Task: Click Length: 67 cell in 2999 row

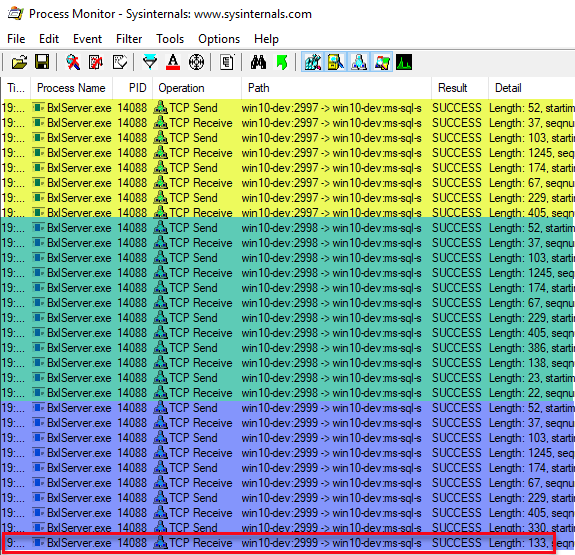Action: pyautogui.click(x=531, y=483)
